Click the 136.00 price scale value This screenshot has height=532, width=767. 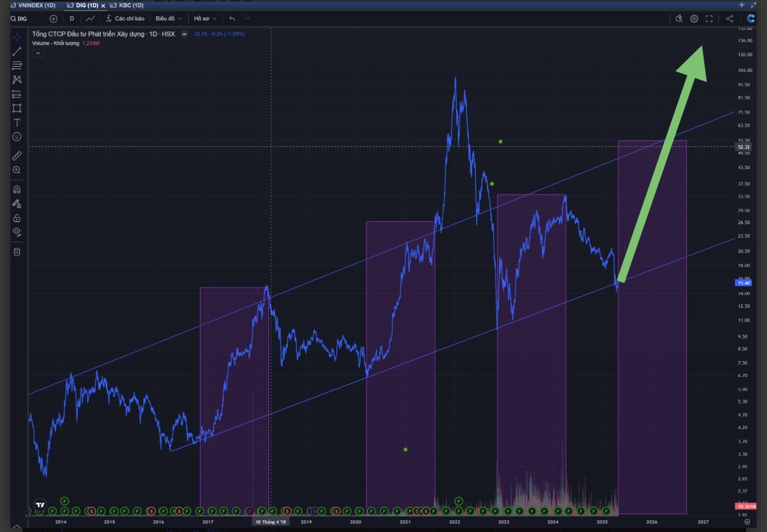click(x=745, y=41)
